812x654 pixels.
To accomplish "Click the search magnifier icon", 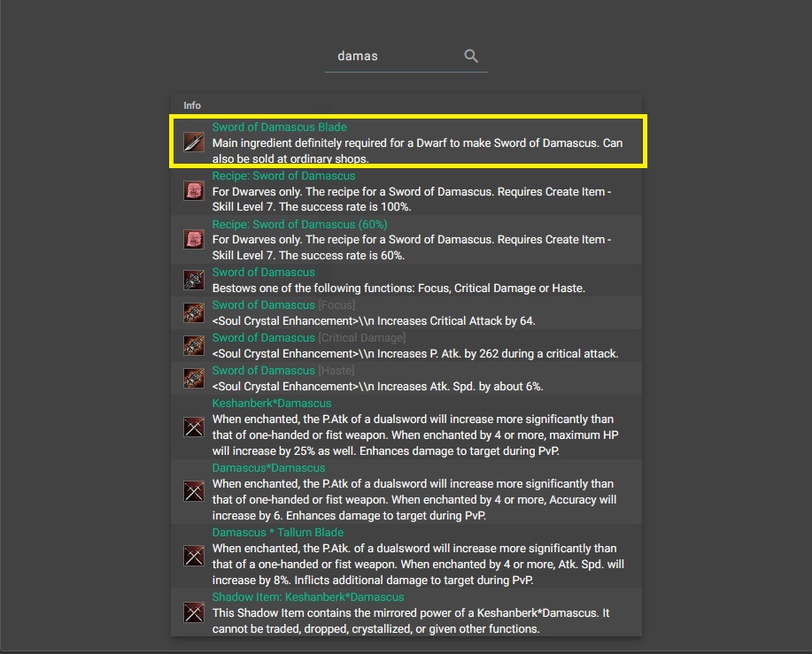I will point(471,56).
